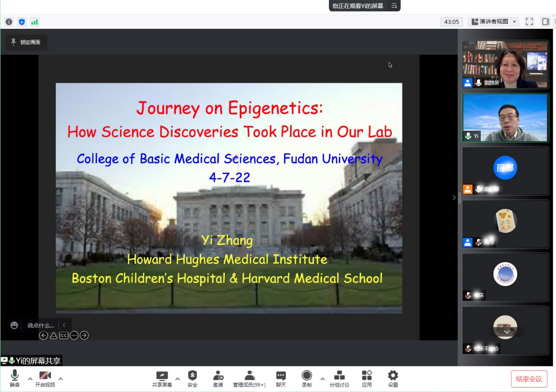Show more participant videos below
The height and width of the screenshot is (392, 556).
point(507,332)
